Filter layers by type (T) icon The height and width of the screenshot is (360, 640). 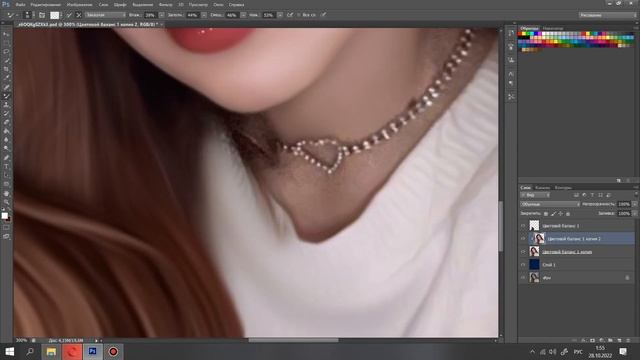point(592,195)
